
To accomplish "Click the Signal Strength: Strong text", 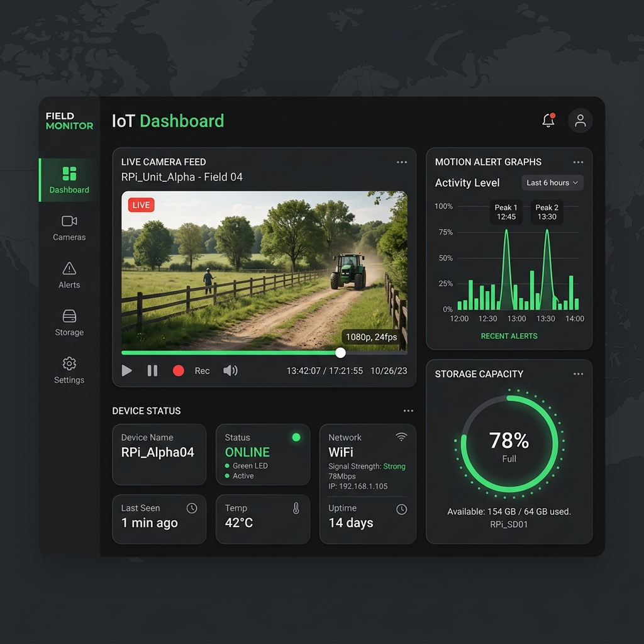I will point(367,466).
